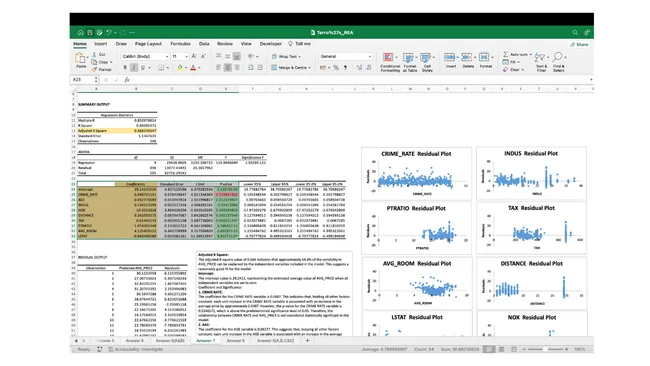Toggle Bold formatting
Screen dimensions: 650x366
[x=125, y=67]
